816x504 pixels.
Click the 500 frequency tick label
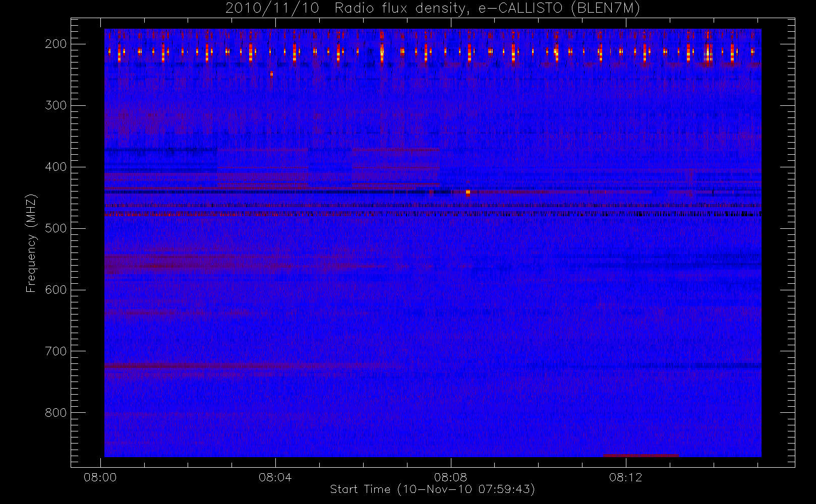(56, 228)
